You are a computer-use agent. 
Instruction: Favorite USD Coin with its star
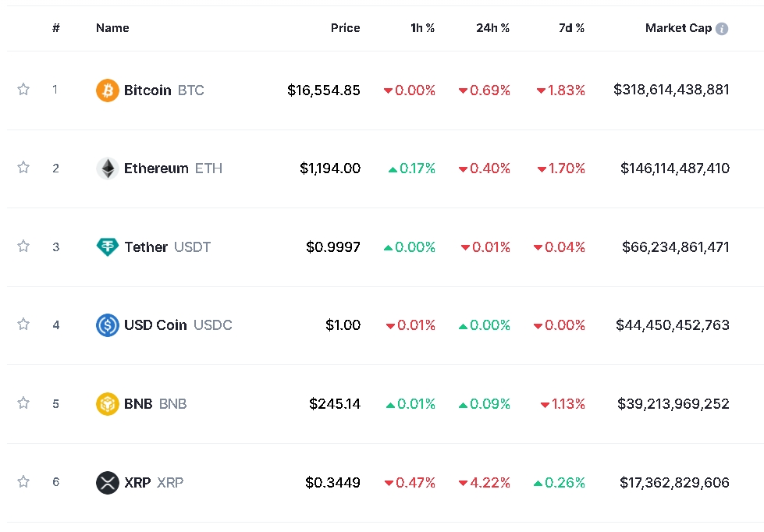click(23, 325)
